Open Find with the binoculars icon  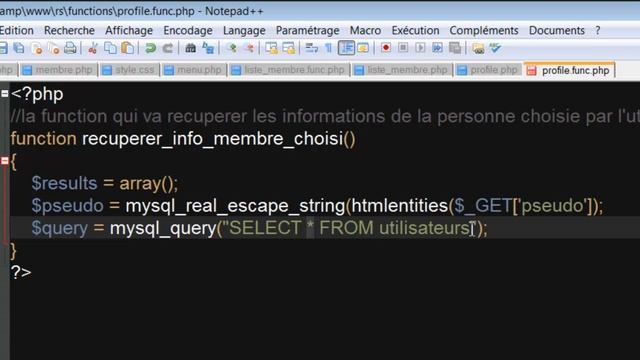tap(191, 48)
